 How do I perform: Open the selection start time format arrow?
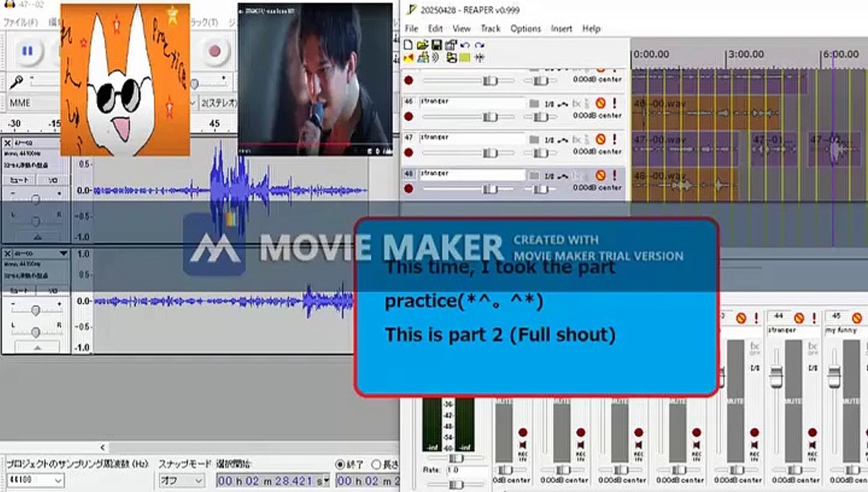pyautogui.click(x=327, y=481)
